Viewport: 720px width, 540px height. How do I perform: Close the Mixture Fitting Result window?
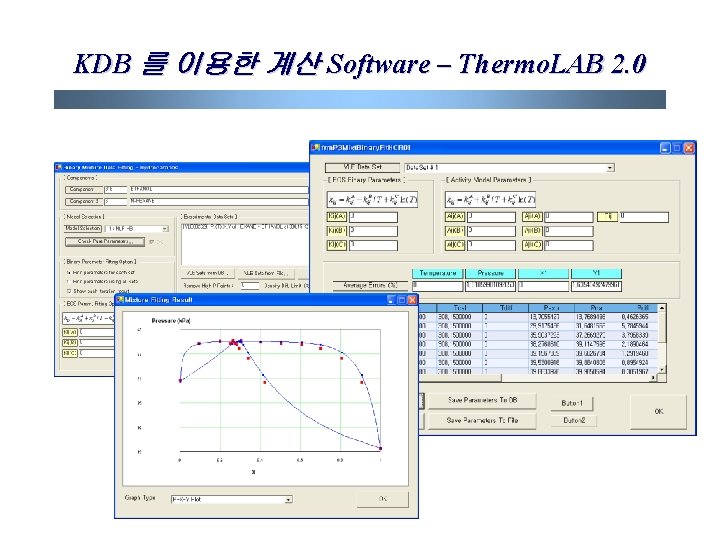(412, 300)
